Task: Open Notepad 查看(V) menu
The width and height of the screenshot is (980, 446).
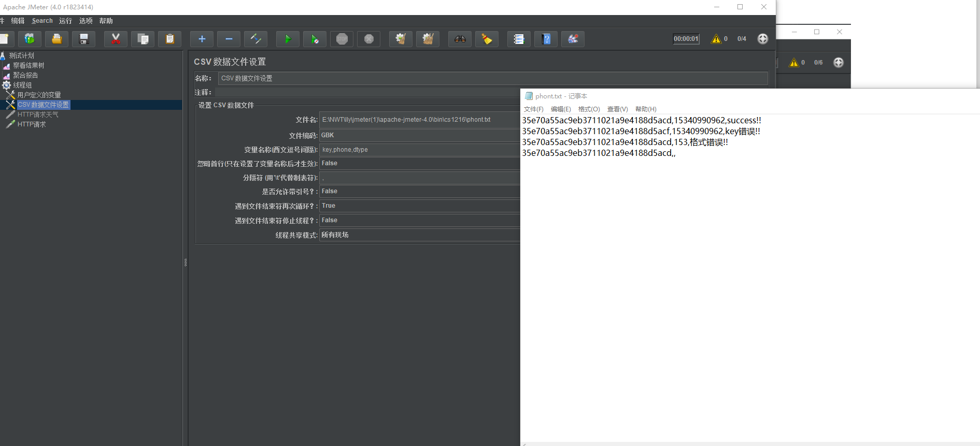Action: click(617, 109)
